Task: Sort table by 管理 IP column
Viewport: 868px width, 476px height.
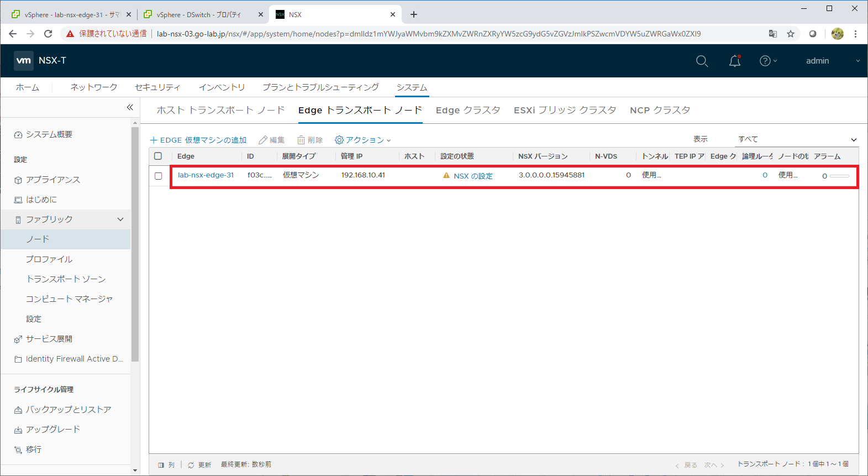Action: pyautogui.click(x=351, y=156)
